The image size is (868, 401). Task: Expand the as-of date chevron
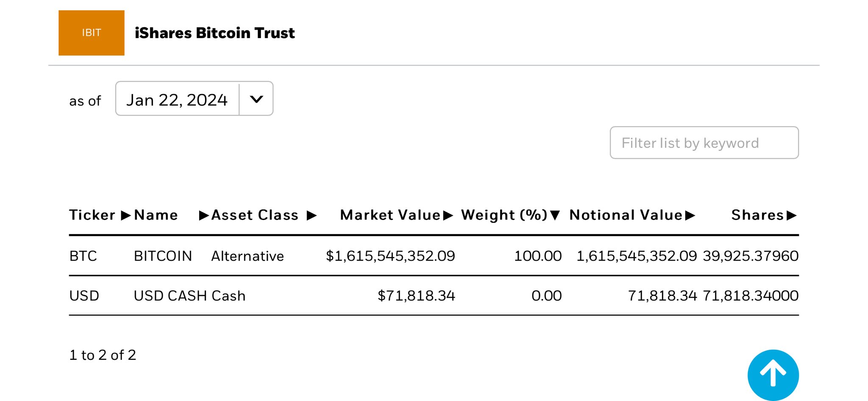pos(256,99)
